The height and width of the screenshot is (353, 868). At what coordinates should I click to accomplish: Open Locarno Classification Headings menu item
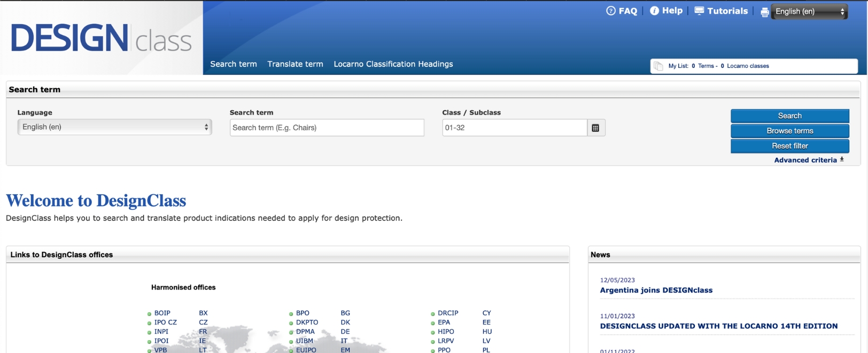(393, 64)
